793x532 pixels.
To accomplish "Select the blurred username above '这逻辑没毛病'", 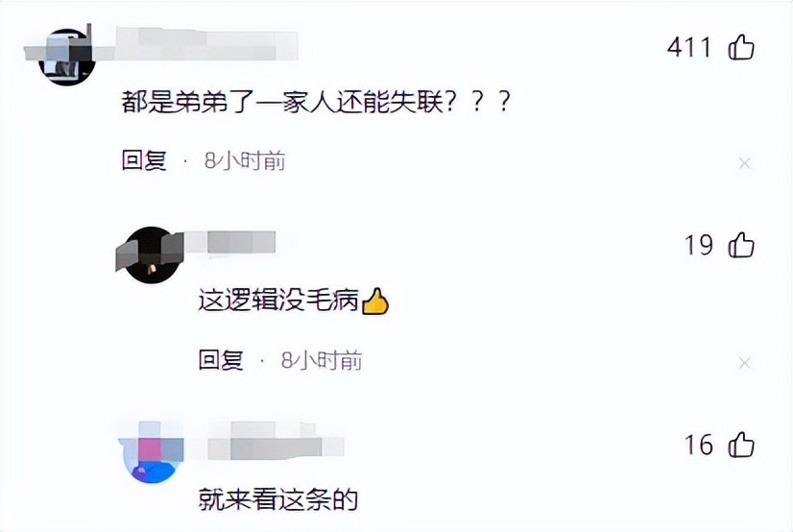I will [230, 243].
